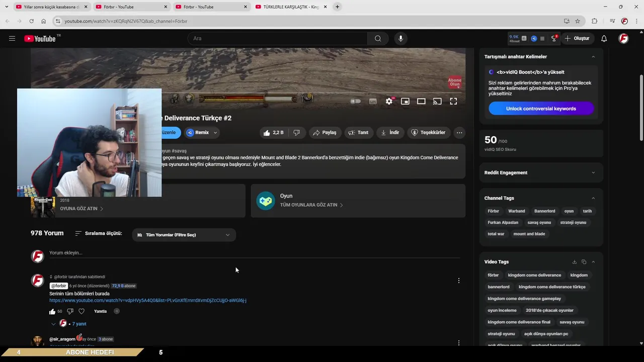Click the YouTube search field
The height and width of the screenshot is (362, 644).
coord(278,39)
